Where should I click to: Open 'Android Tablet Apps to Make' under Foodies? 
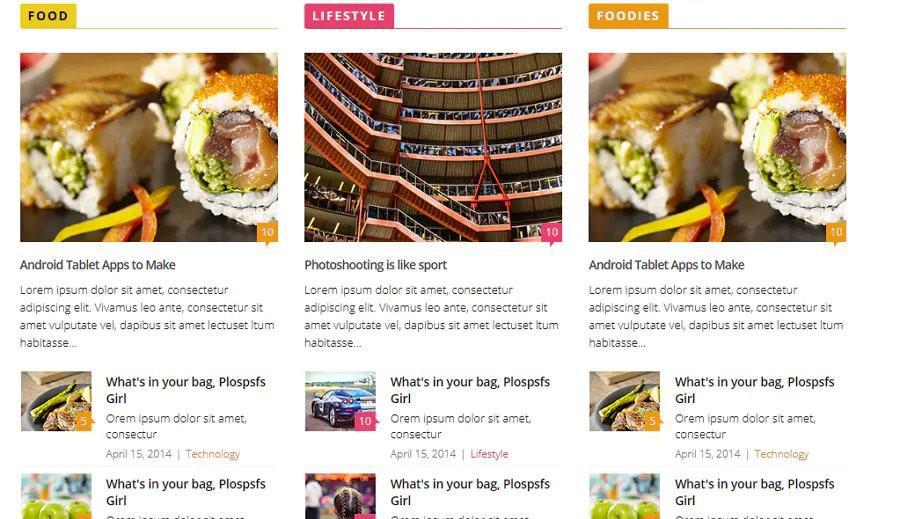click(x=667, y=265)
